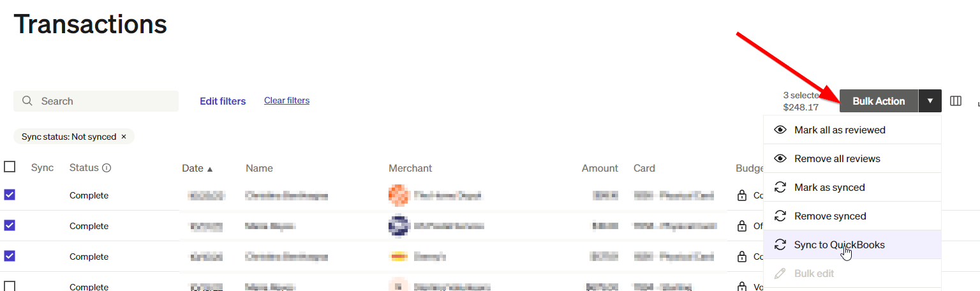The width and height of the screenshot is (980, 291).
Task: Click the sync icon beside Mark as synced
Action: (780, 187)
